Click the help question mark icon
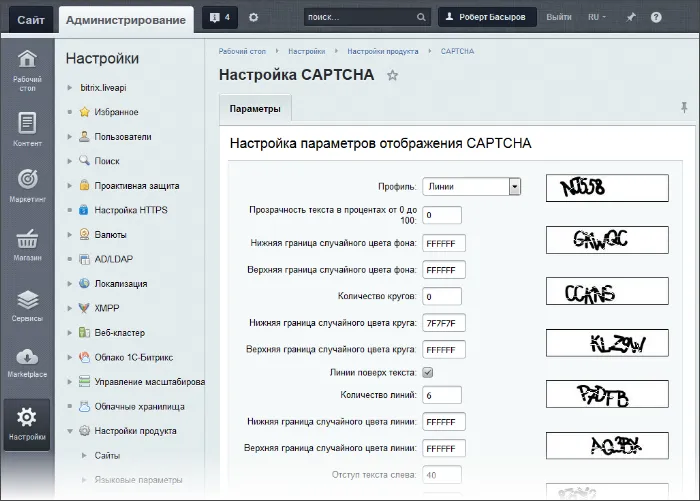Image resolution: width=700 pixels, height=501 pixels. tap(656, 17)
